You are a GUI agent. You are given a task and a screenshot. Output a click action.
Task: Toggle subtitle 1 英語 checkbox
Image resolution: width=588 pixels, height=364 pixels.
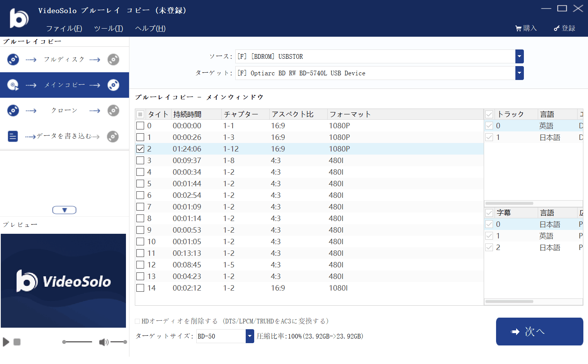[489, 236]
